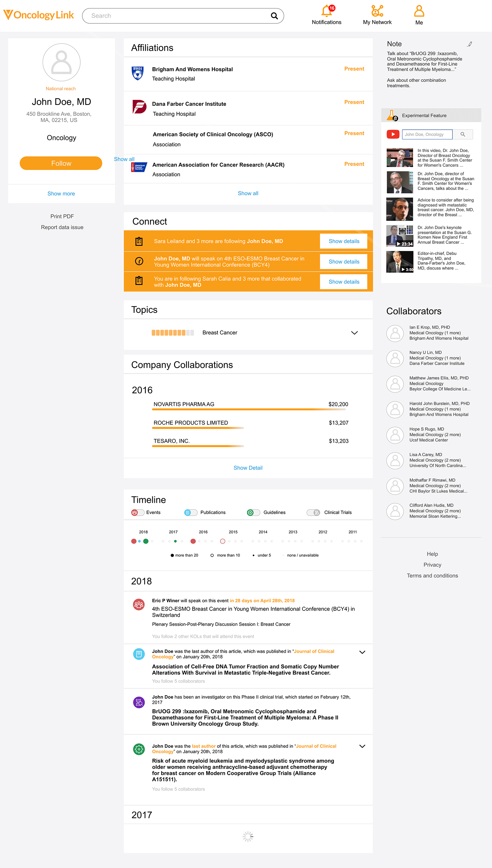This screenshot has height=868, width=492.
Task: Open the Print PDF option
Action: click(x=62, y=216)
